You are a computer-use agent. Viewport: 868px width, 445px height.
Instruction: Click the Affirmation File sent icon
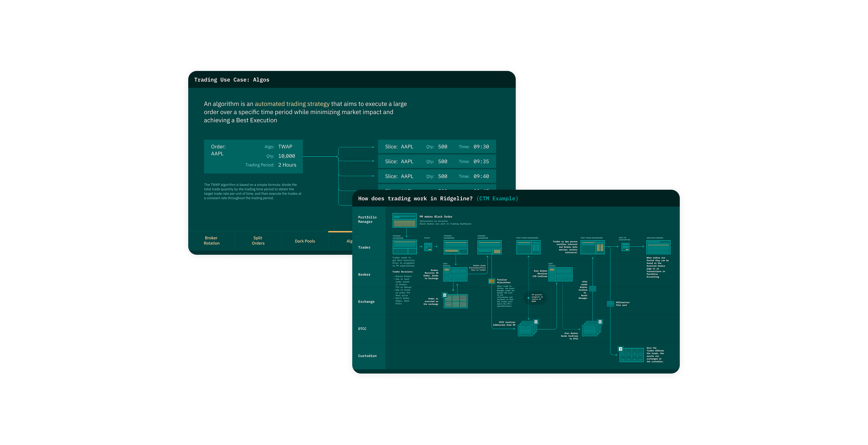(610, 304)
